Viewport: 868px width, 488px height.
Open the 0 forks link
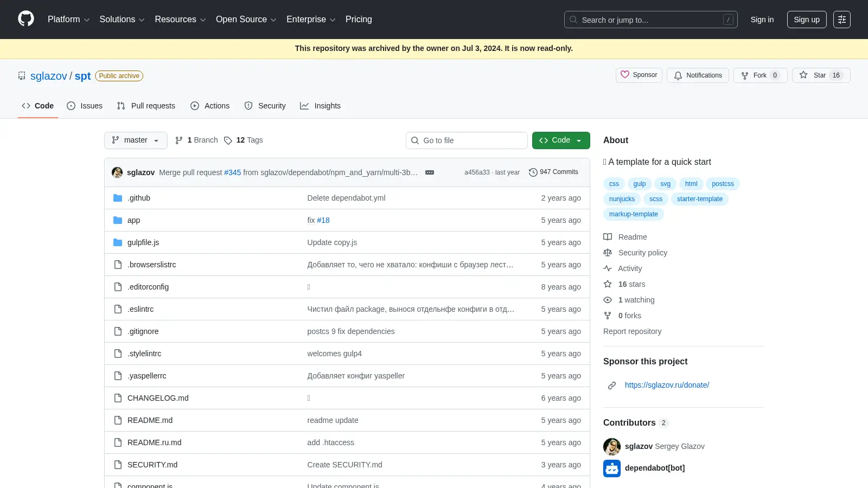pyautogui.click(x=622, y=316)
